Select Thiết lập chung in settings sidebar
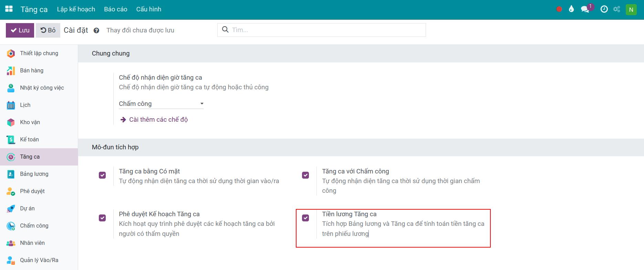 (39, 53)
